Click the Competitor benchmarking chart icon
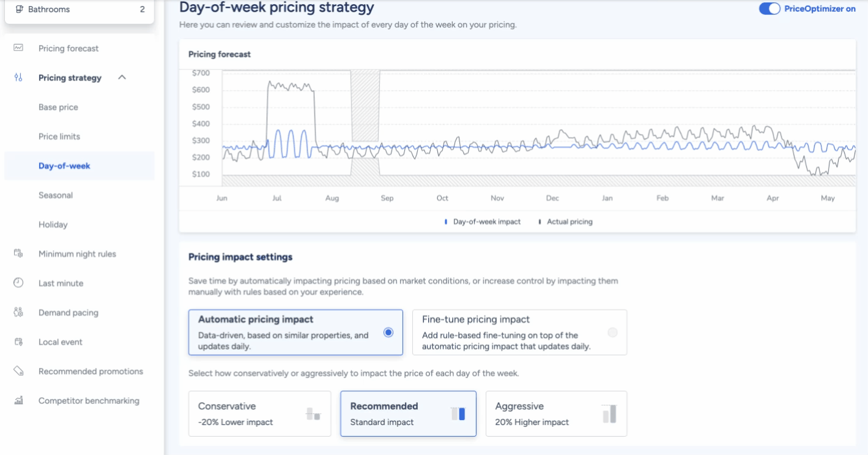This screenshot has height=455, width=868. [x=18, y=401]
